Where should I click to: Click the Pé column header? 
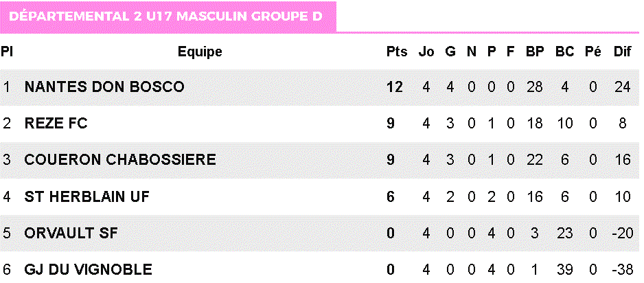[593, 52]
